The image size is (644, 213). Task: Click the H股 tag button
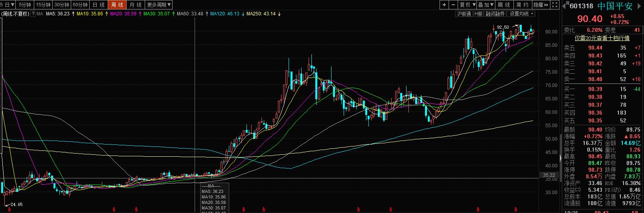point(478,14)
